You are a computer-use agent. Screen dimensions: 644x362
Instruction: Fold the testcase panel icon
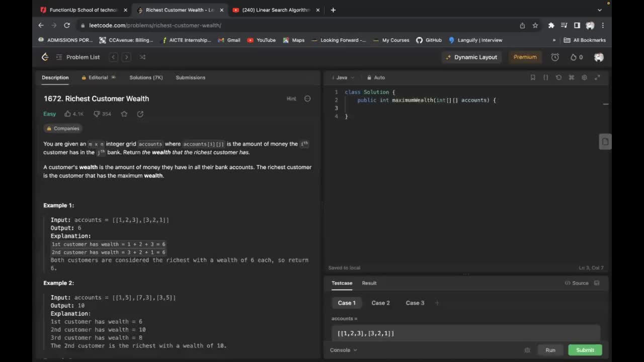pos(597,283)
